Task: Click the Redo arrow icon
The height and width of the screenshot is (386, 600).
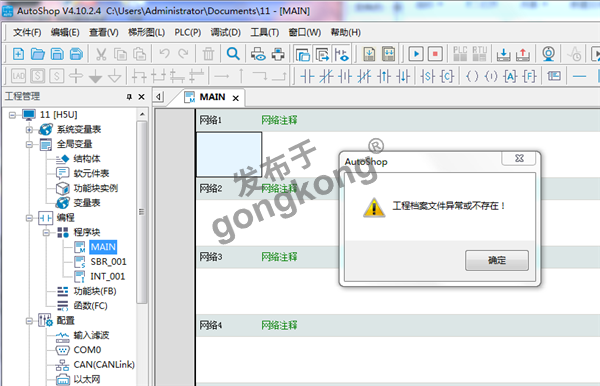Action: coord(183,54)
